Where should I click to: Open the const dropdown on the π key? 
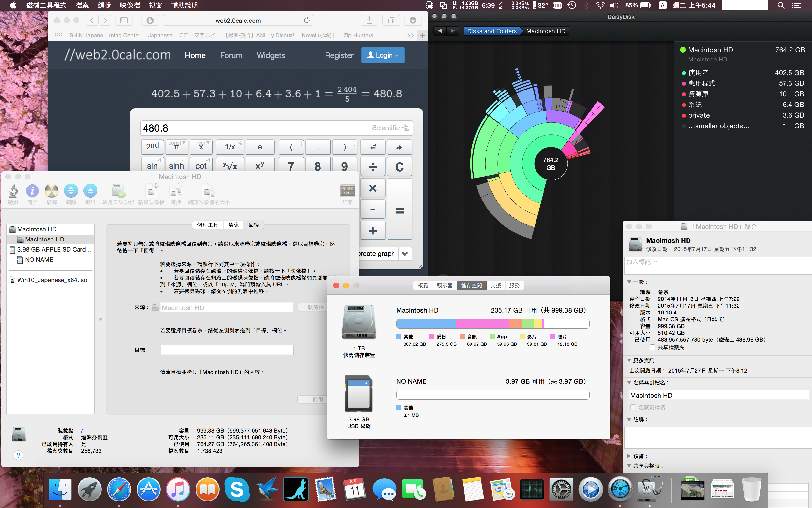[x=177, y=143]
